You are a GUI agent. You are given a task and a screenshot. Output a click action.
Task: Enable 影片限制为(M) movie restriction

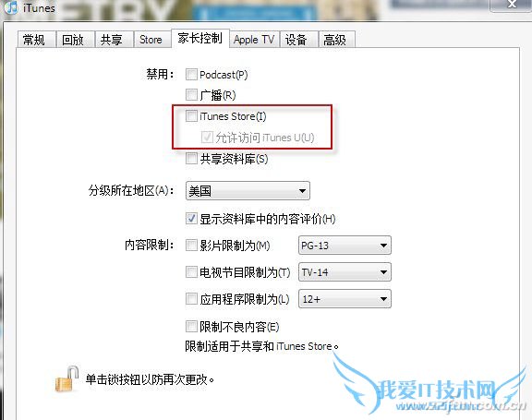click(x=191, y=246)
